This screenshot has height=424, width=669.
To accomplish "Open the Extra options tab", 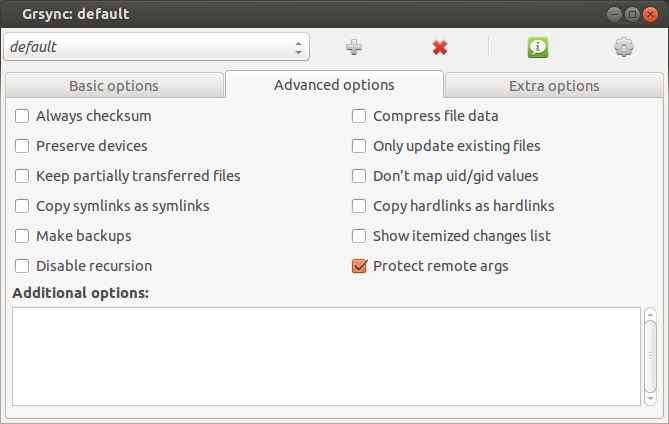I will coord(554,86).
